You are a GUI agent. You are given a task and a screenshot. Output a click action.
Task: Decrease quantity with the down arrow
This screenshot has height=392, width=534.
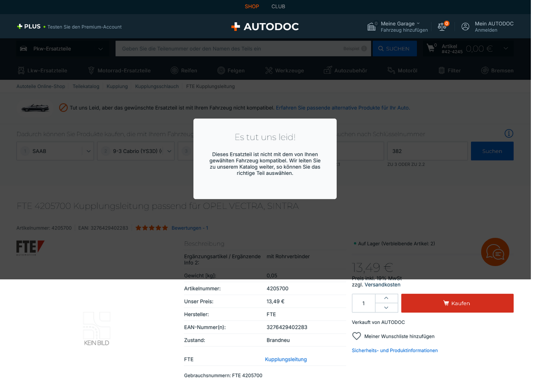(385, 307)
